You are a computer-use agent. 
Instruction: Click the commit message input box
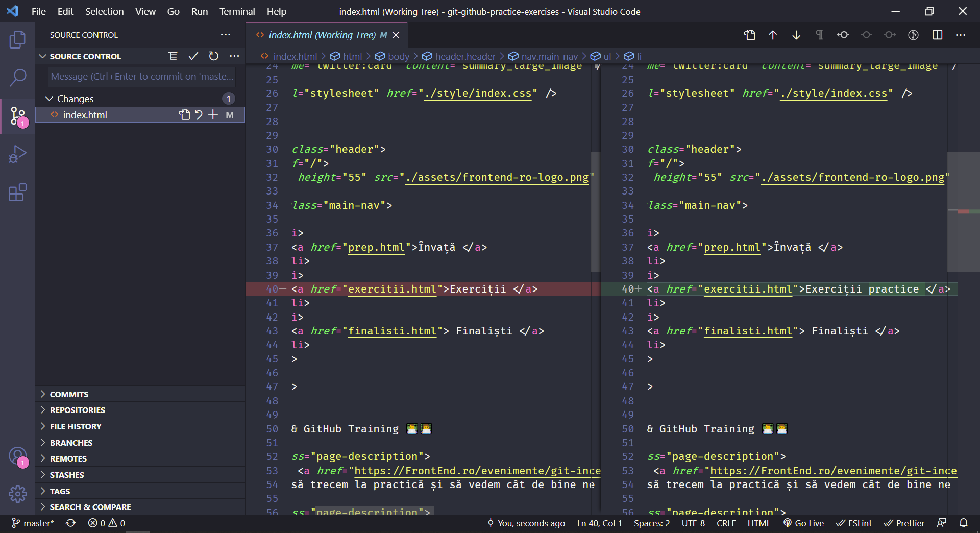[142, 77]
